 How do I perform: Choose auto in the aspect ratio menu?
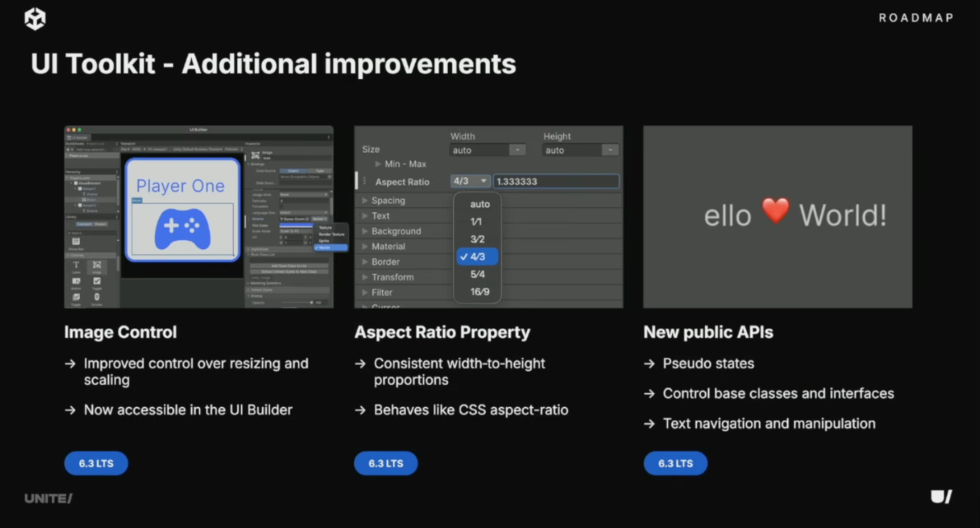tap(480, 204)
